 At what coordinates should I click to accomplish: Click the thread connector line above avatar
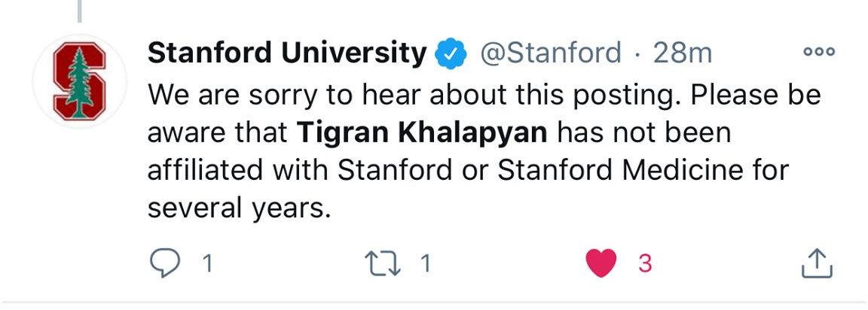click(x=80, y=11)
